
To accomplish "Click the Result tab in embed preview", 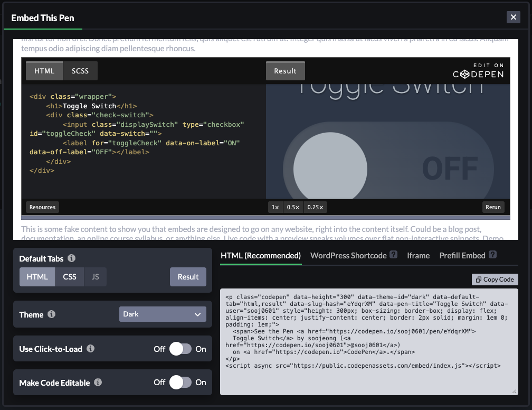I will coord(286,71).
